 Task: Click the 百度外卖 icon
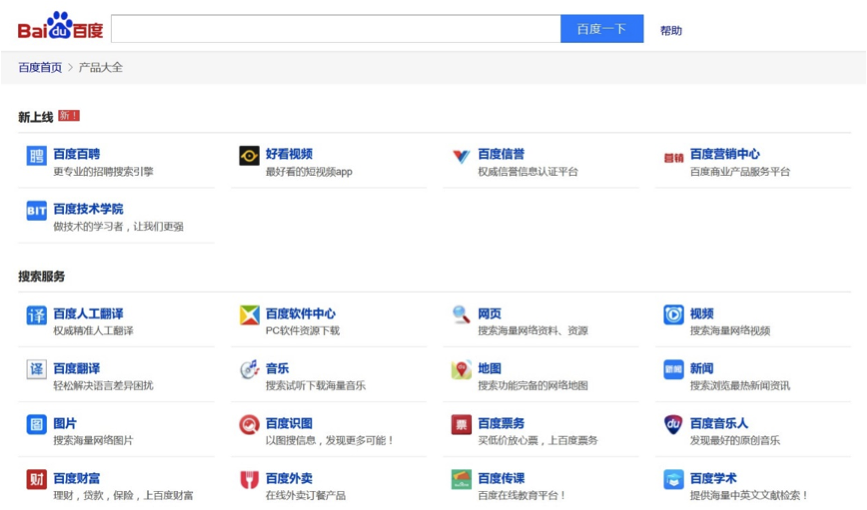[249, 479]
